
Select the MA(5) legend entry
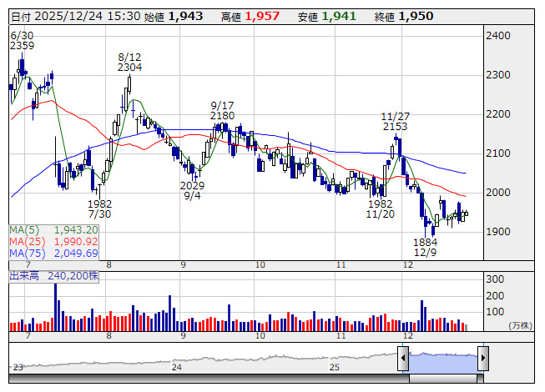point(54,229)
